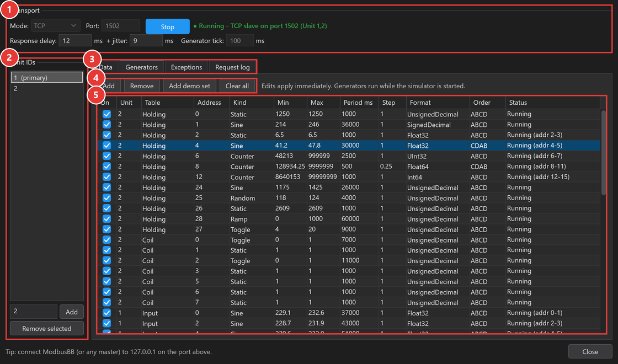Click the 60000 period cell
This screenshot has height=364, width=618.
click(359, 218)
